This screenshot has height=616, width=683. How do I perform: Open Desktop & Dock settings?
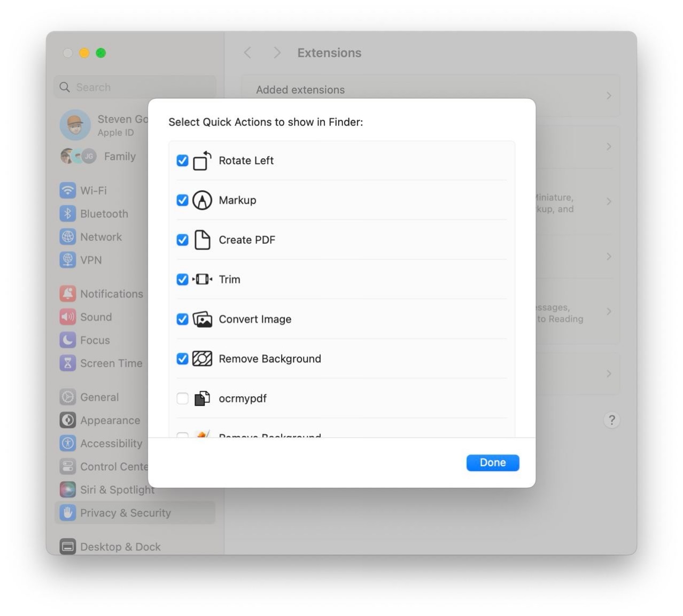click(x=120, y=546)
